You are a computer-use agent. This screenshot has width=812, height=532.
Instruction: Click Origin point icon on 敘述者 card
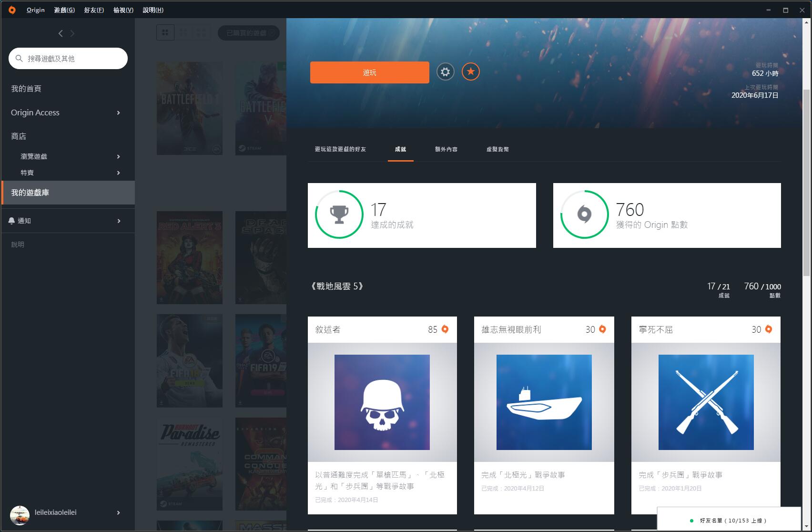point(445,329)
